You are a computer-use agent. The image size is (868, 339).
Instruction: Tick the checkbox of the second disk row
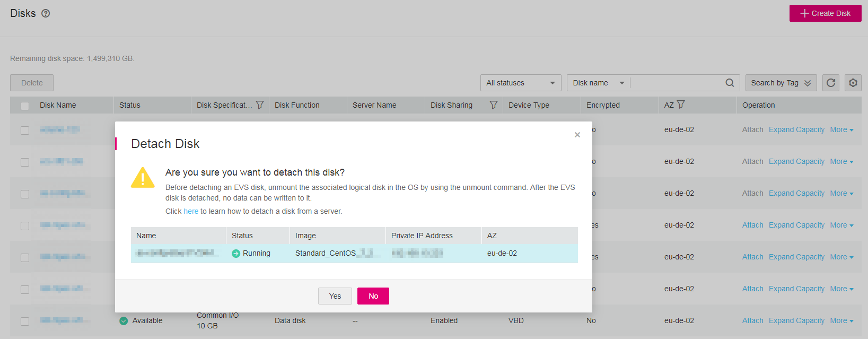tap(25, 162)
